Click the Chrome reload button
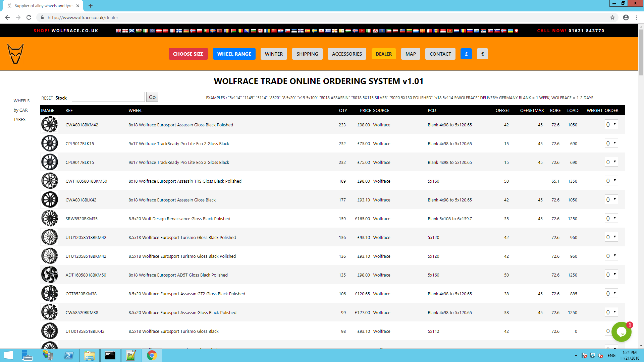644x362 pixels. pos(29,17)
